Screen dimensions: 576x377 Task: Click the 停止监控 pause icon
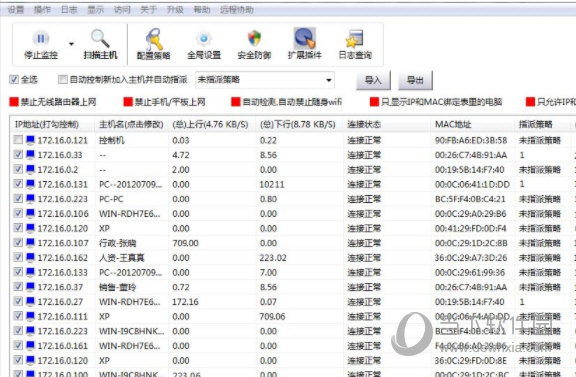41,38
